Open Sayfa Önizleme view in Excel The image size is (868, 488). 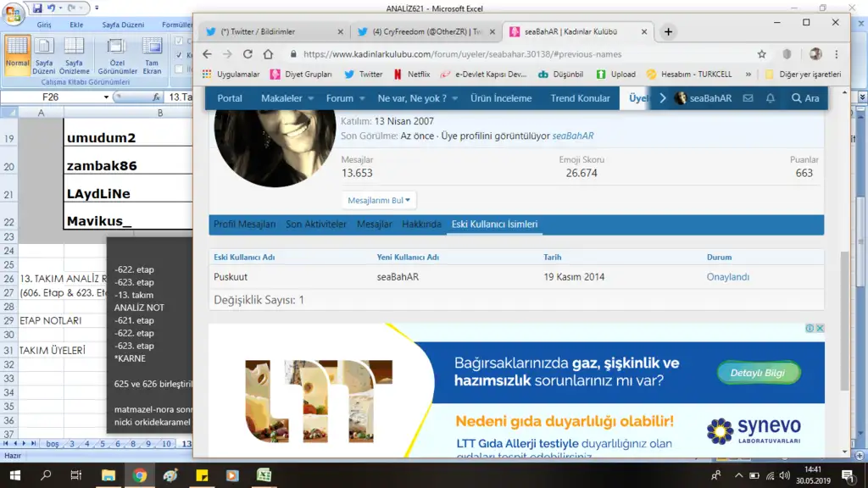point(75,55)
